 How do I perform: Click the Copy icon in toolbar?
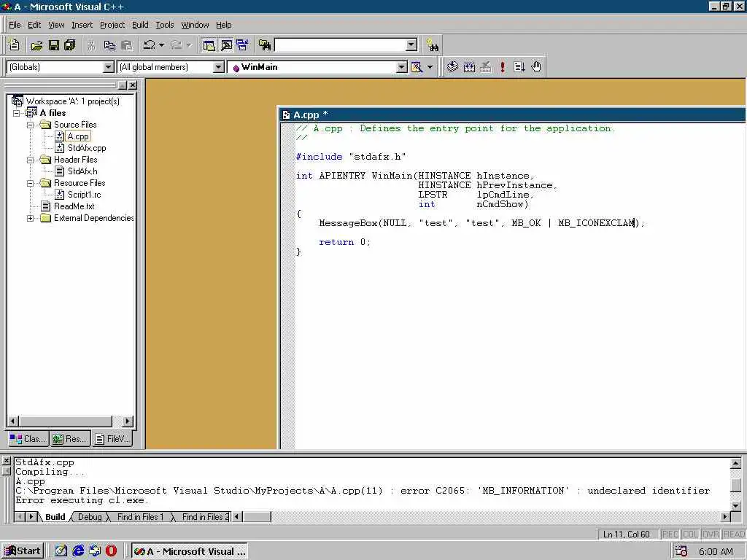coord(109,45)
